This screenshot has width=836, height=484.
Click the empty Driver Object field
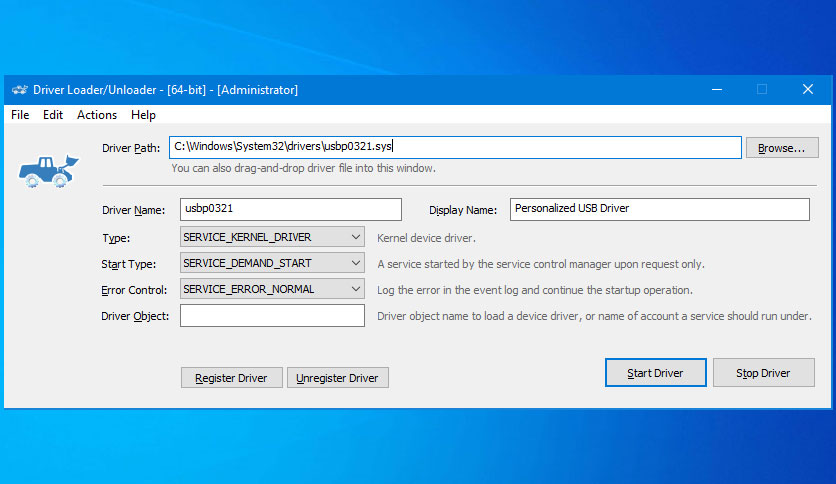272,316
